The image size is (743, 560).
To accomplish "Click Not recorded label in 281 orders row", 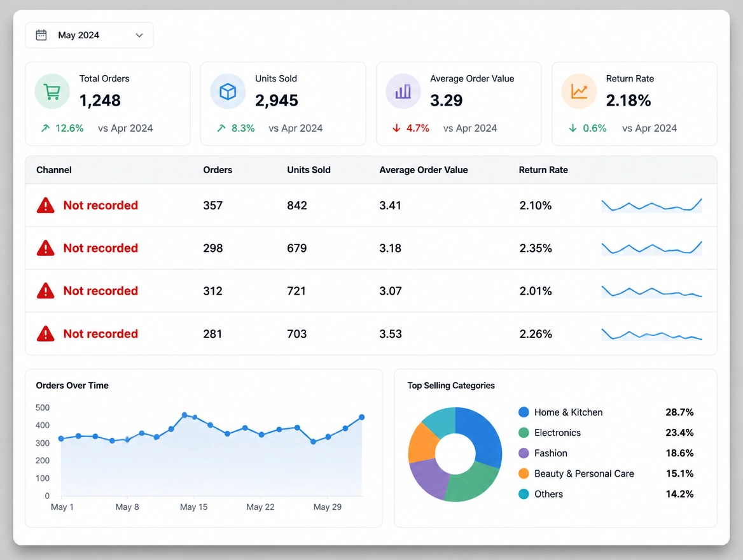I will (x=101, y=334).
